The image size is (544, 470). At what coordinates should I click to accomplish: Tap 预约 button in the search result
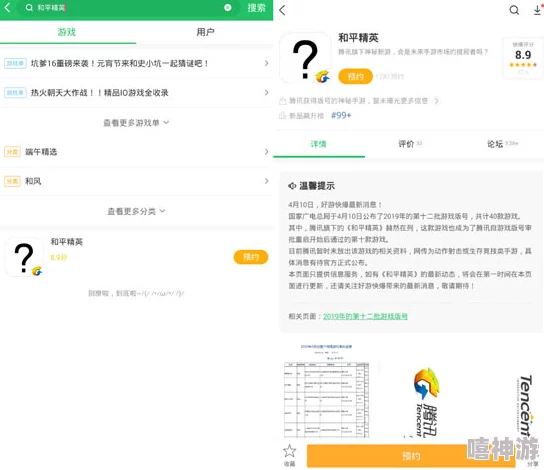click(x=250, y=257)
